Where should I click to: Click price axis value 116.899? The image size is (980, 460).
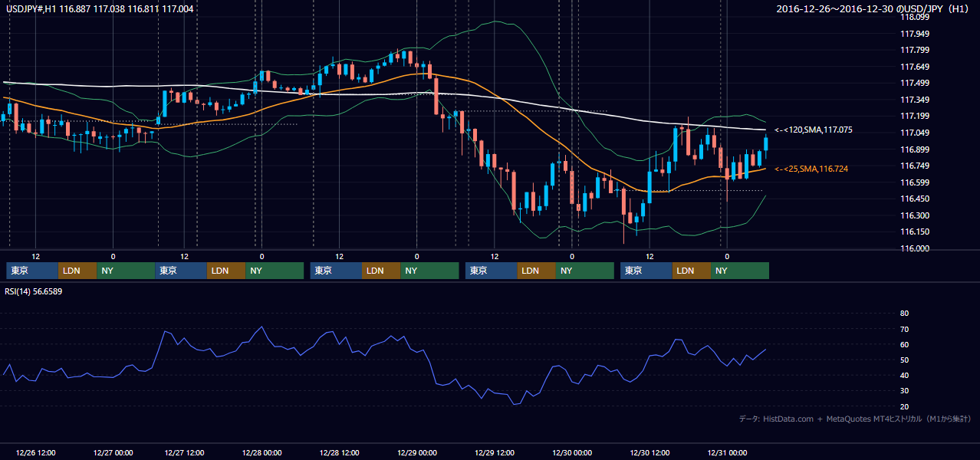click(915, 149)
